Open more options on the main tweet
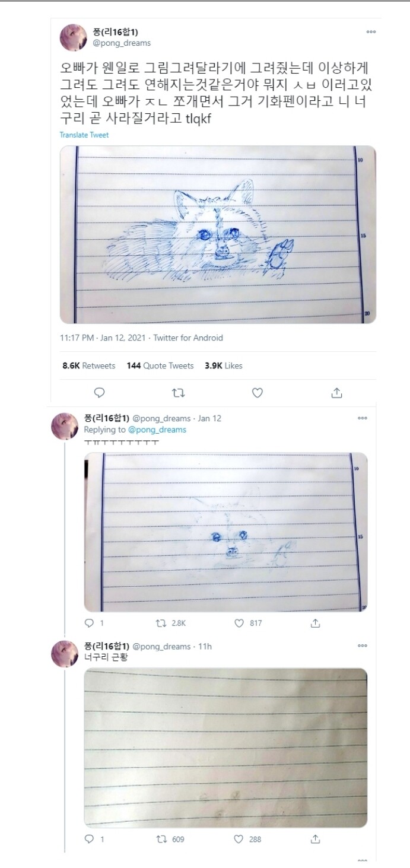The height and width of the screenshot is (868, 410). (371, 32)
